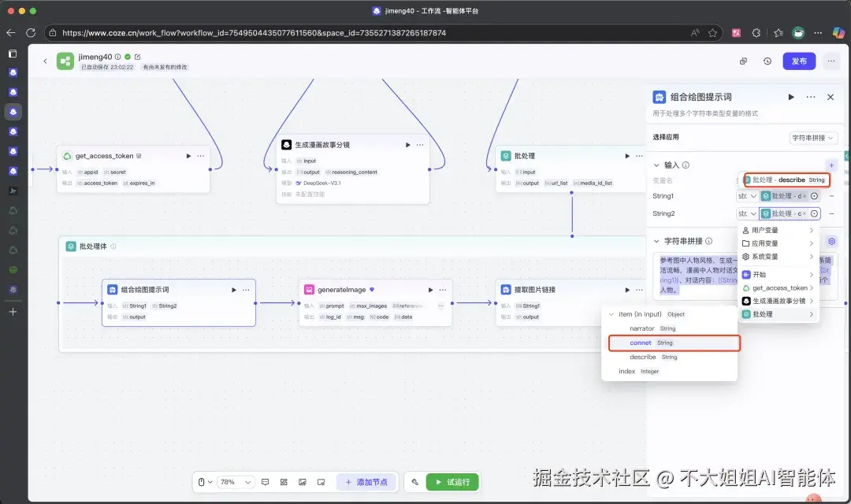The image size is (851, 504).
Task: Open the more options menu beside 发布
Action: pos(831,61)
